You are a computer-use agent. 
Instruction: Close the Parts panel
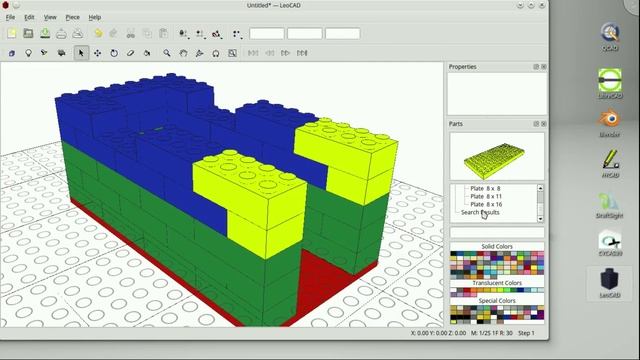(x=543, y=124)
